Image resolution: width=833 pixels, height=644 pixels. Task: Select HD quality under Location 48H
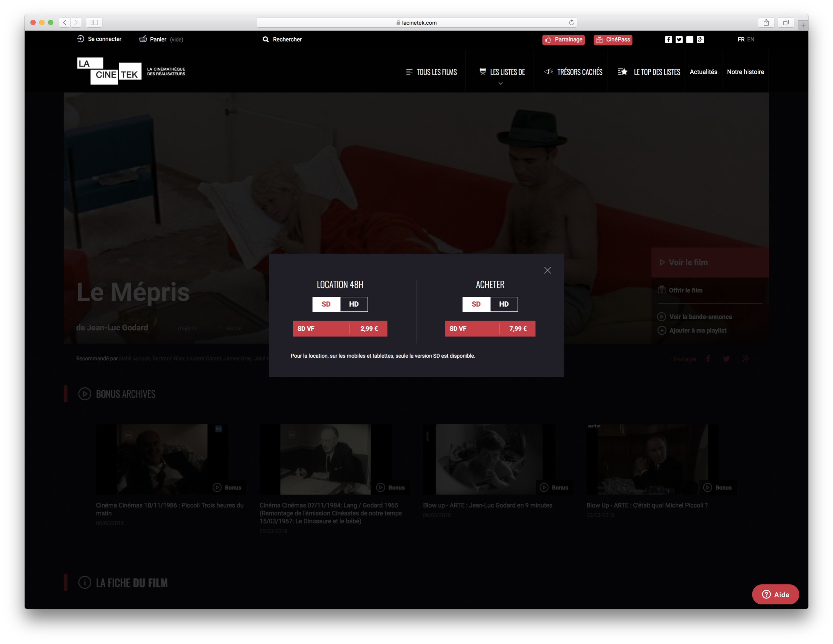[x=354, y=304]
